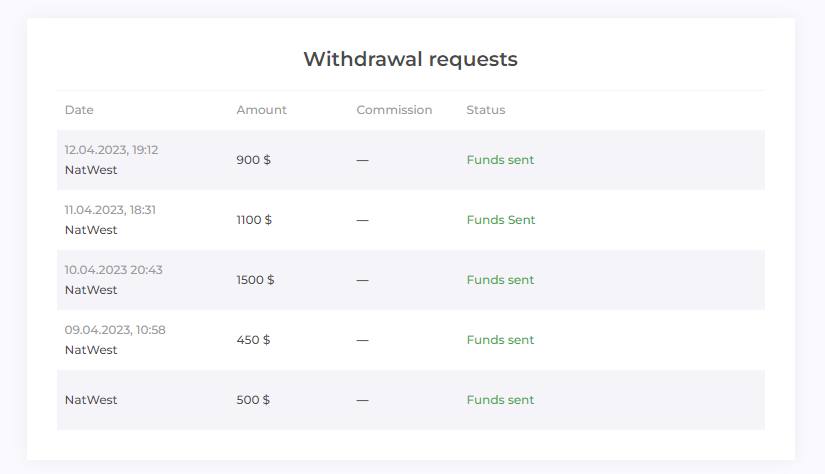Screen dimensions: 825x474
Task: Select the 10.04.2023 20:43 date entry
Action: (113, 270)
